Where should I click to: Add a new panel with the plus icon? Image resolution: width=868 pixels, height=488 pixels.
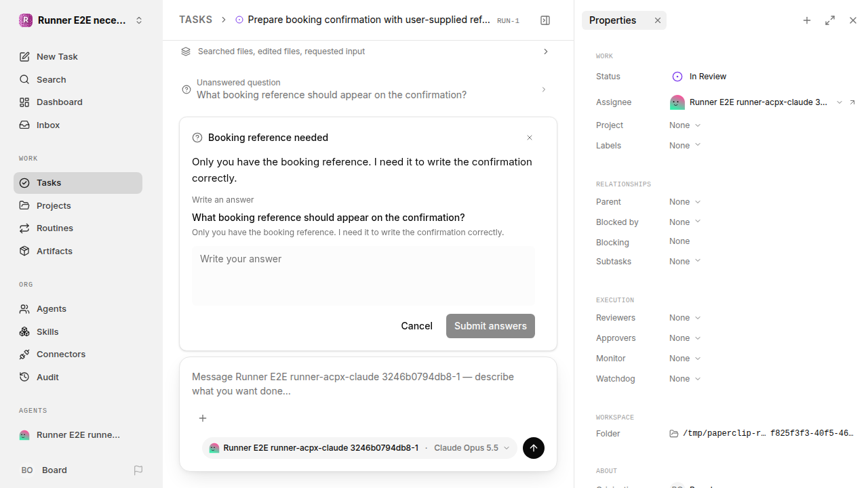[807, 20]
